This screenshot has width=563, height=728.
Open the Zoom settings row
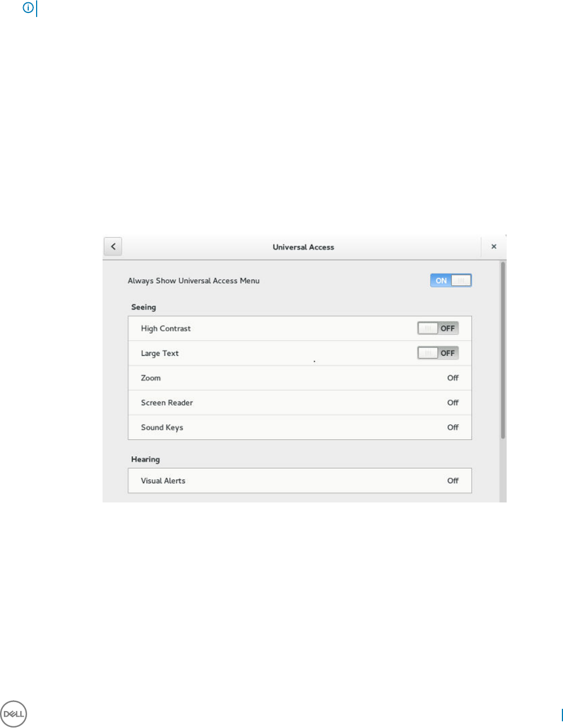(300, 378)
